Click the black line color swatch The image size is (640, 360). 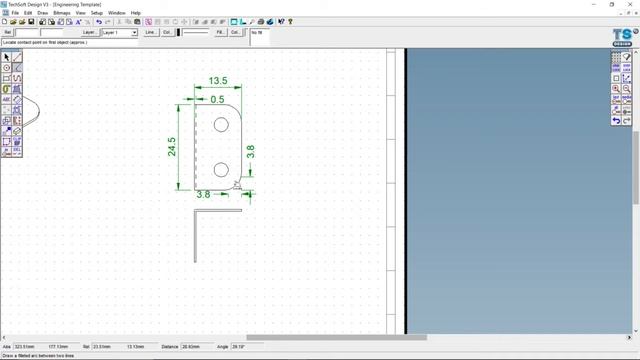pos(178,32)
